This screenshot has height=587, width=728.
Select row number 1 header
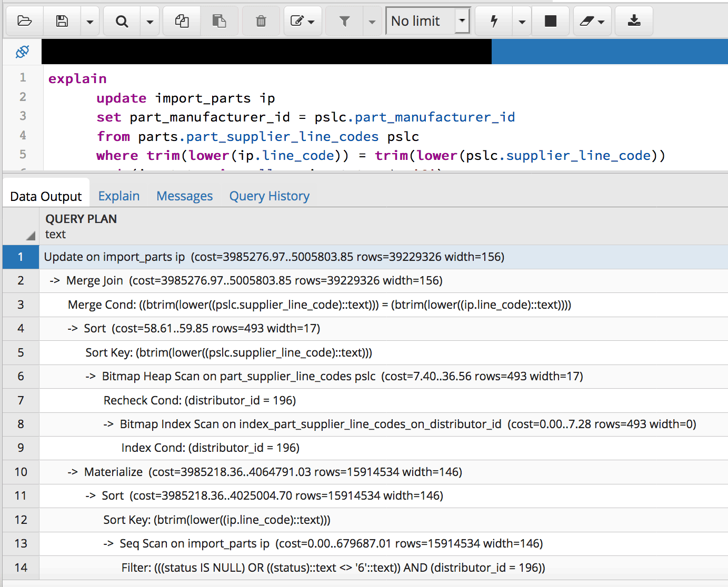(x=21, y=257)
